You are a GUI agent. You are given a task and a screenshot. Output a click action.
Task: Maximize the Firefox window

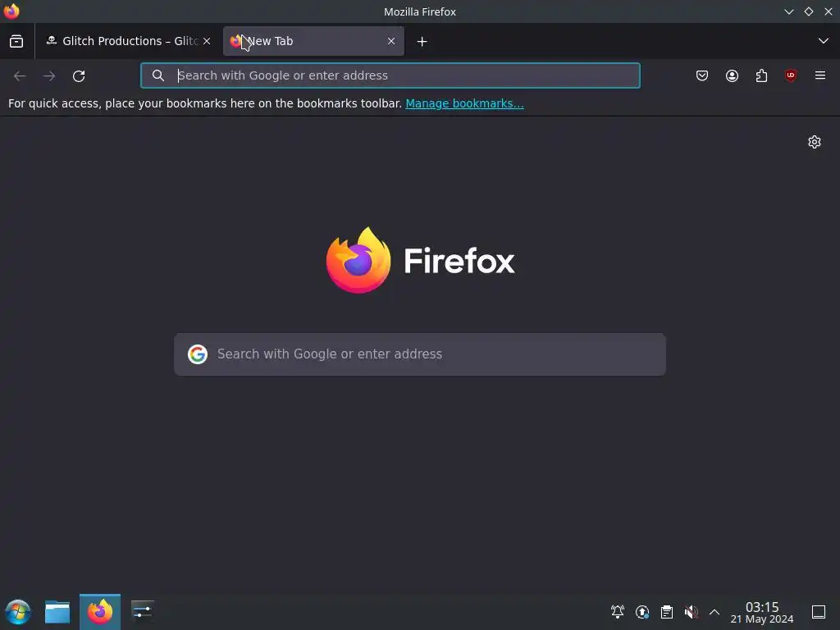click(x=809, y=11)
